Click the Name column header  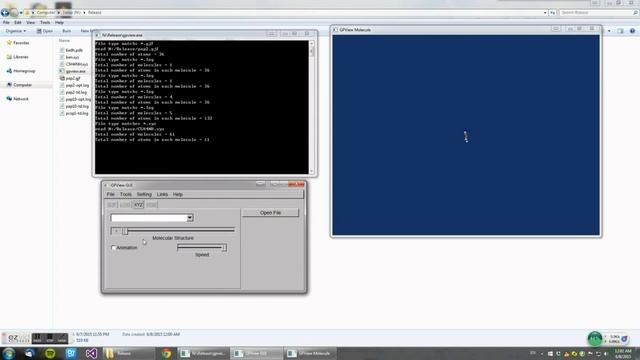pos(64,40)
